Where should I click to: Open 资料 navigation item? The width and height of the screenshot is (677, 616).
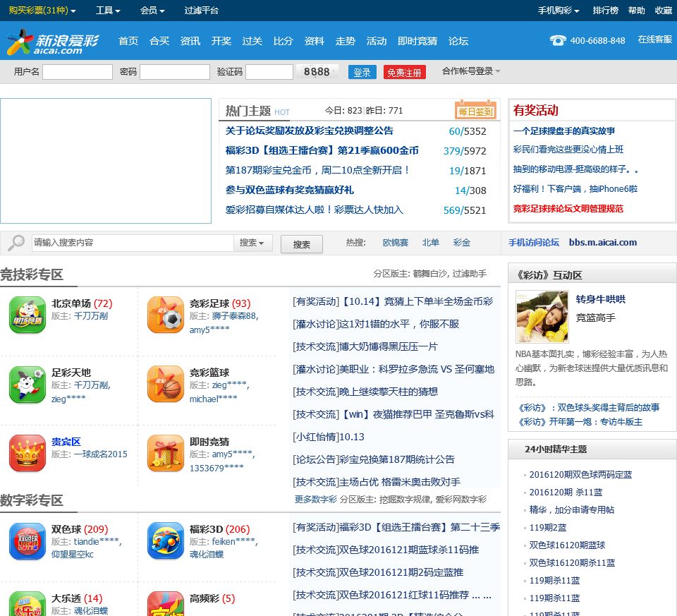coord(315,41)
